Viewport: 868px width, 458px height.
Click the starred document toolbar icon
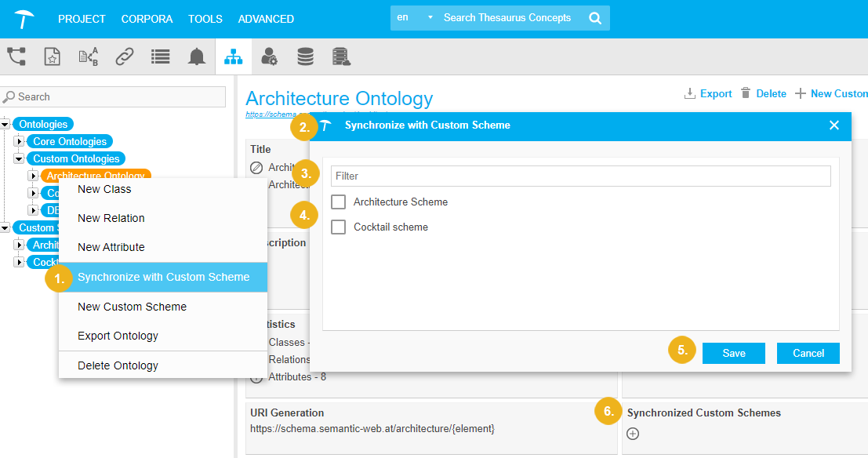(x=52, y=56)
